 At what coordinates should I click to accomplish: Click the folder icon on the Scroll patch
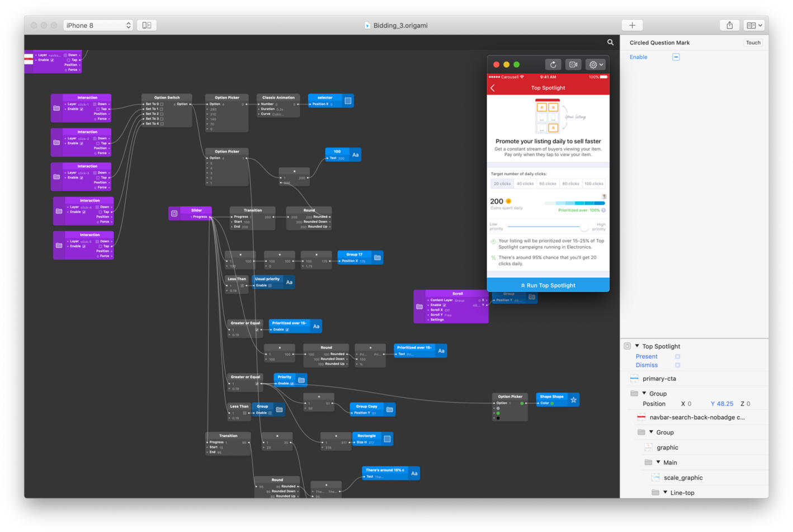pos(419,307)
